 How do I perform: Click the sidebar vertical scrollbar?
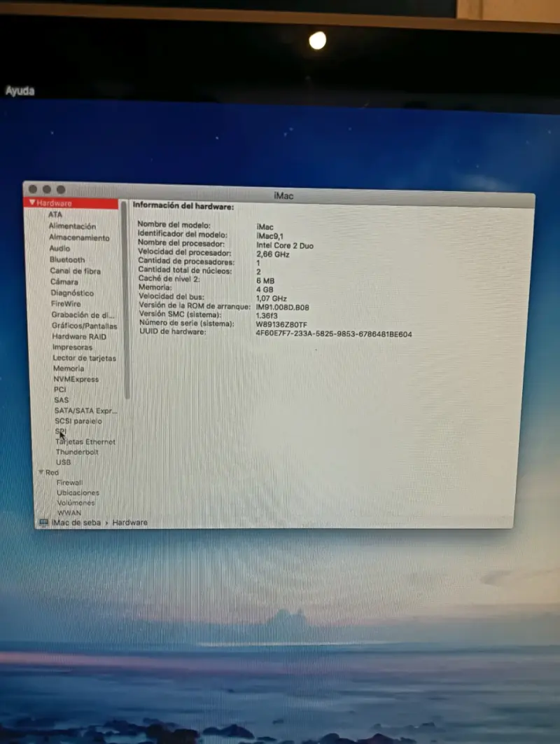(x=125, y=301)
